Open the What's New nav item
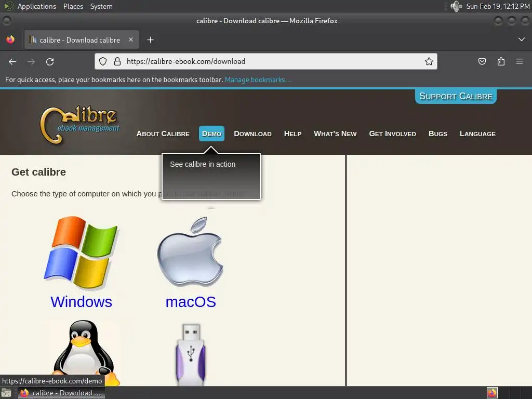Screen dimensions: 532x399 (335, 134)
